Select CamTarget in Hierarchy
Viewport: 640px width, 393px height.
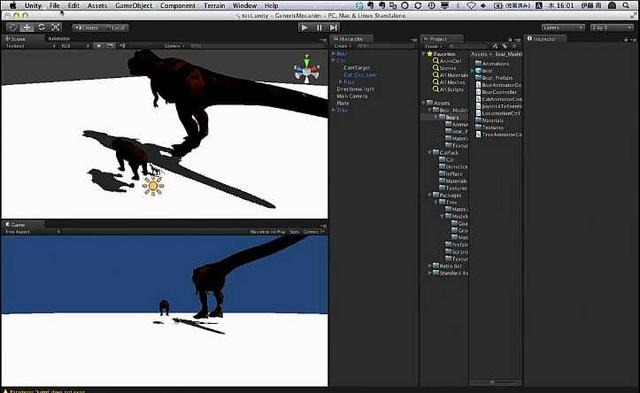(357, 68)
